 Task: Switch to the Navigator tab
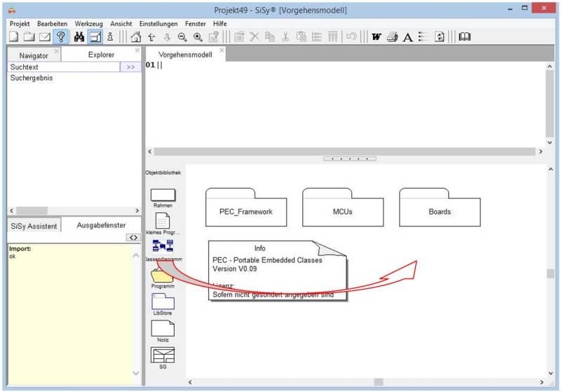34,55
